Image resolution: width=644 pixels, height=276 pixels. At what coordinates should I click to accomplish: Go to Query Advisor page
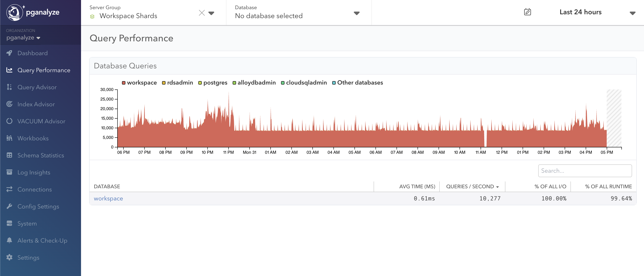coord(37,87)
